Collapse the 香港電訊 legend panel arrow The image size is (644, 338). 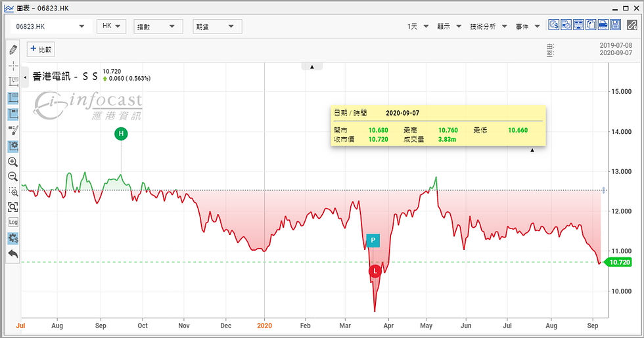(25, 77)
